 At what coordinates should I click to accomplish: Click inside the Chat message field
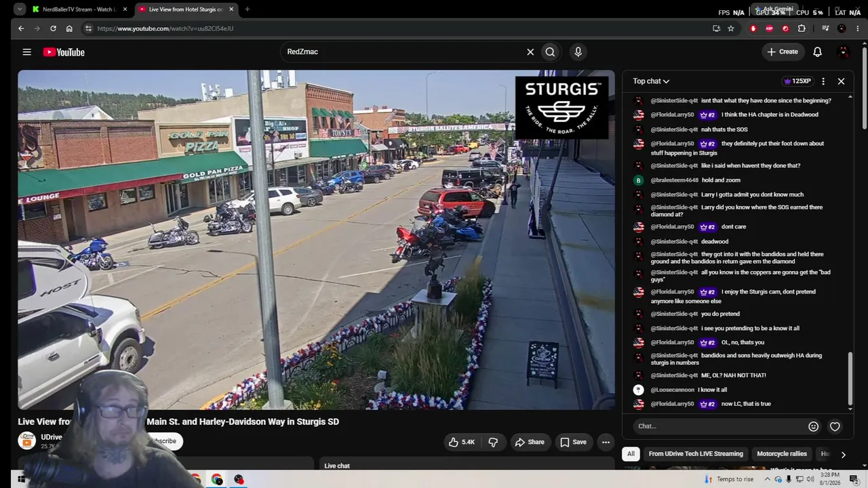[720, 426]
